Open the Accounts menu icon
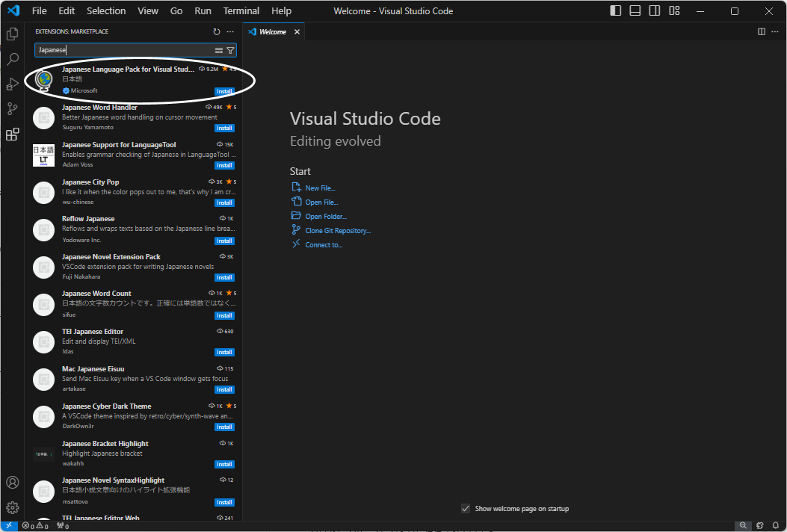Viewport: 787px width, 532px height. click(13, 483)
